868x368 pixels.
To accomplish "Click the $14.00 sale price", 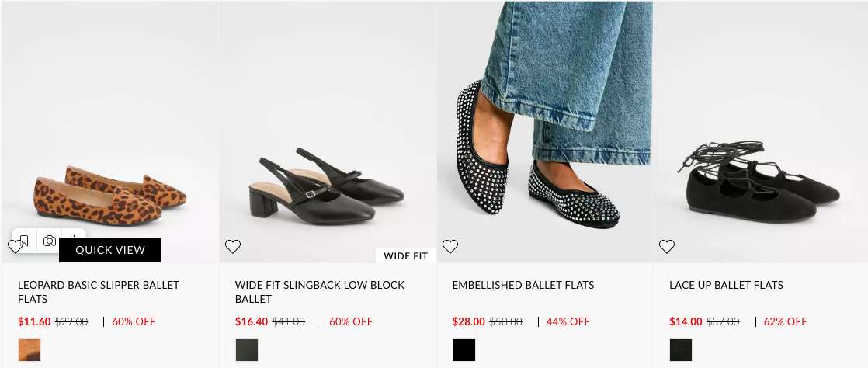I will point(686,321).
